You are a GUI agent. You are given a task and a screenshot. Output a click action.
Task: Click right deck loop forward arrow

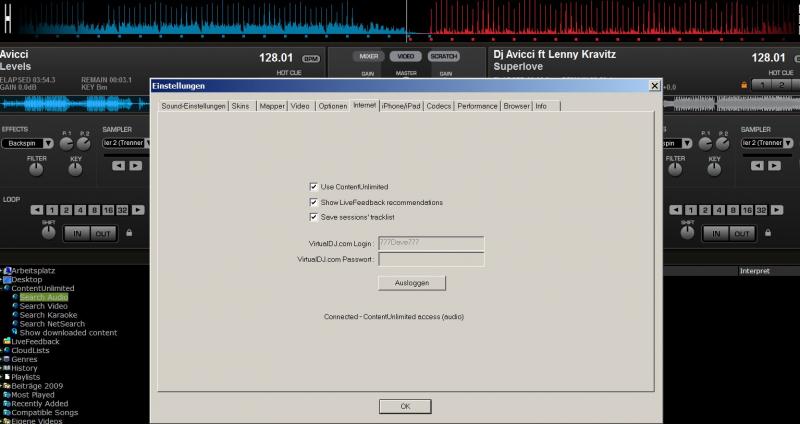tap(777, 210)
